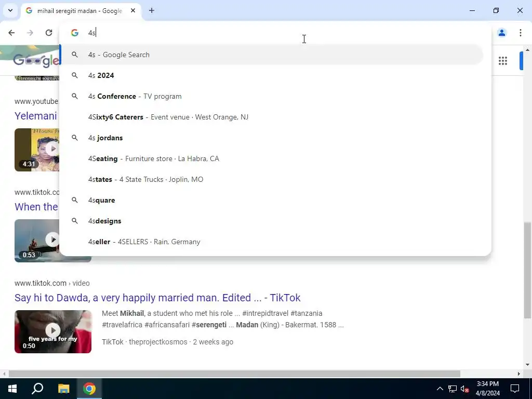The height and width of the screenshot is (399, 532).
Task: Play the 'five years for my' video thumbnail
Action: click(53, 331)
